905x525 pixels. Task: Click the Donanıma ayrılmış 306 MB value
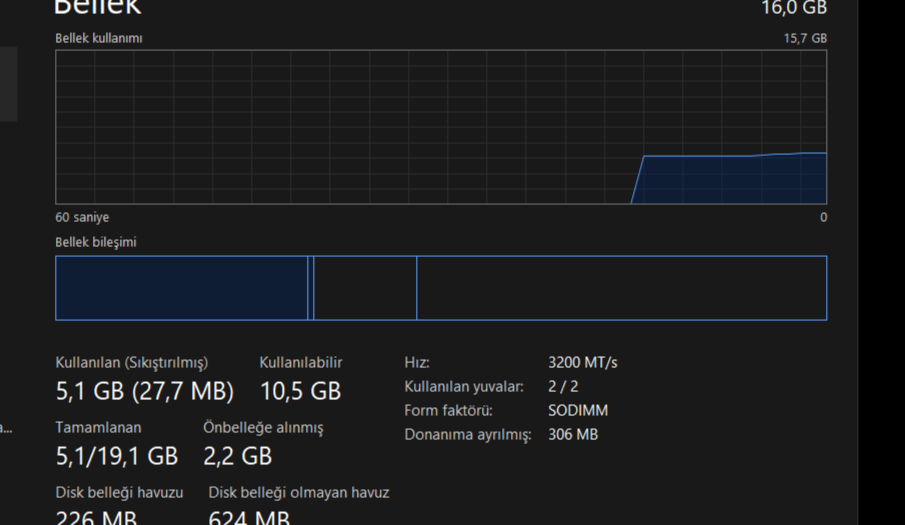[x=573, y=434]
